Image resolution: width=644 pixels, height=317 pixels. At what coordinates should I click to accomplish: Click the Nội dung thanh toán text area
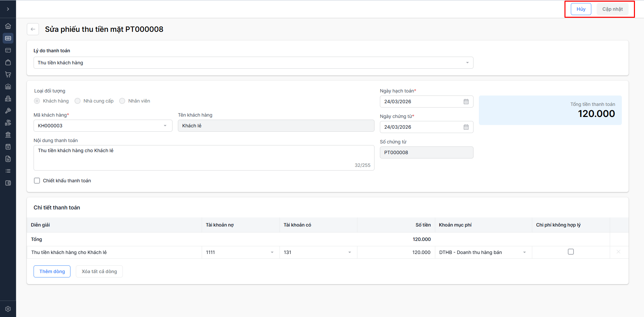pos(204,157)
